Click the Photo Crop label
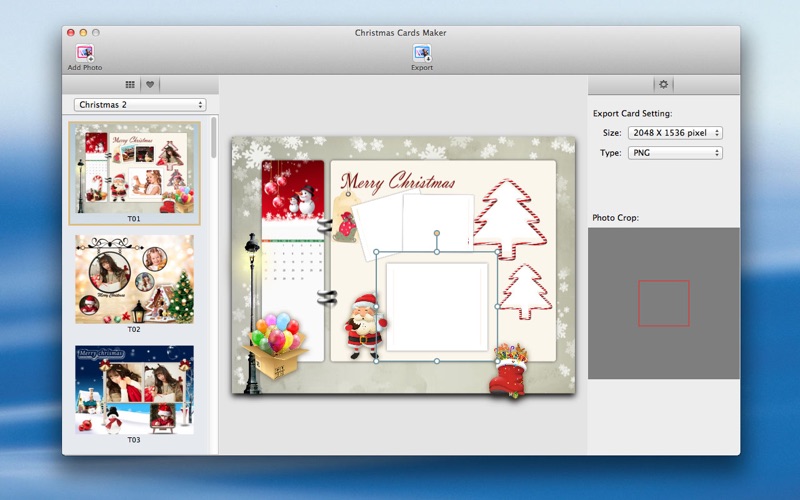The height and width of the screenshot is (500, 800). pos(615,217)
